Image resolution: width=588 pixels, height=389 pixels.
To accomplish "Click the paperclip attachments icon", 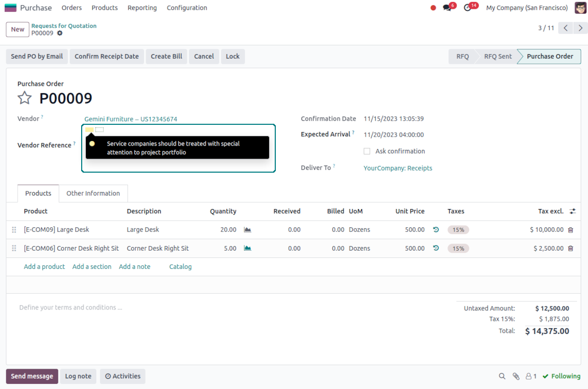I will pyautogui.click(x=516, y=376).
